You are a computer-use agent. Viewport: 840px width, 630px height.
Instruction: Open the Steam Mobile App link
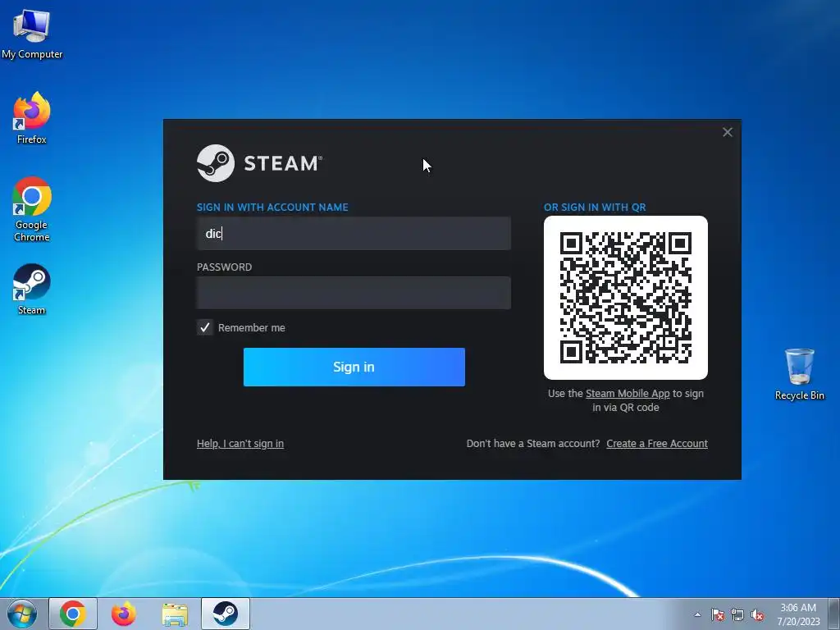coord(628,393)
